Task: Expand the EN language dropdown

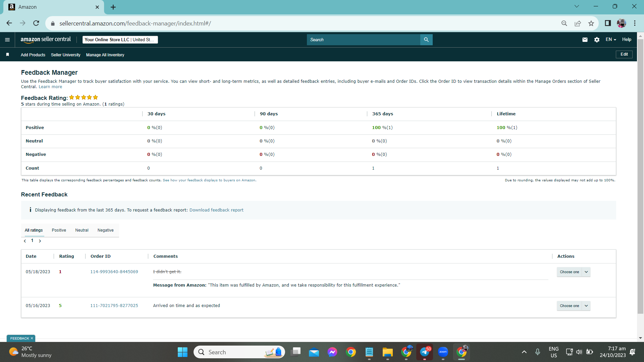Action: [x=611, y=40]
